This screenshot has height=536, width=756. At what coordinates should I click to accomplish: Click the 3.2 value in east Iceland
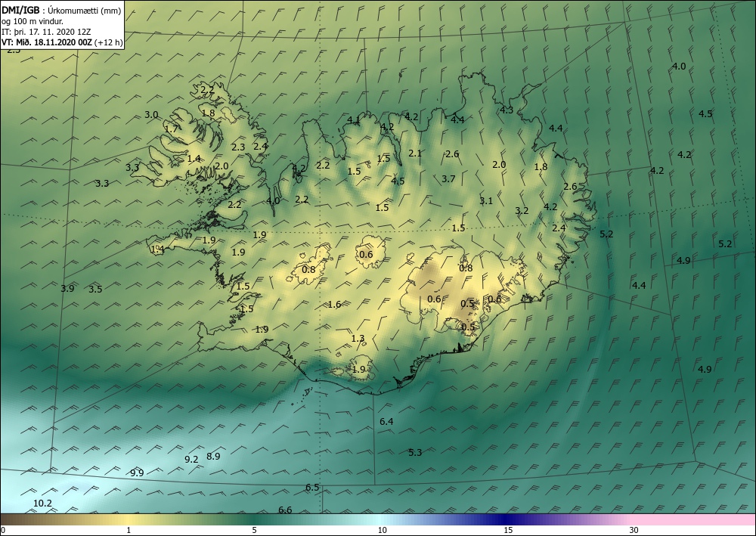[522, 210]
